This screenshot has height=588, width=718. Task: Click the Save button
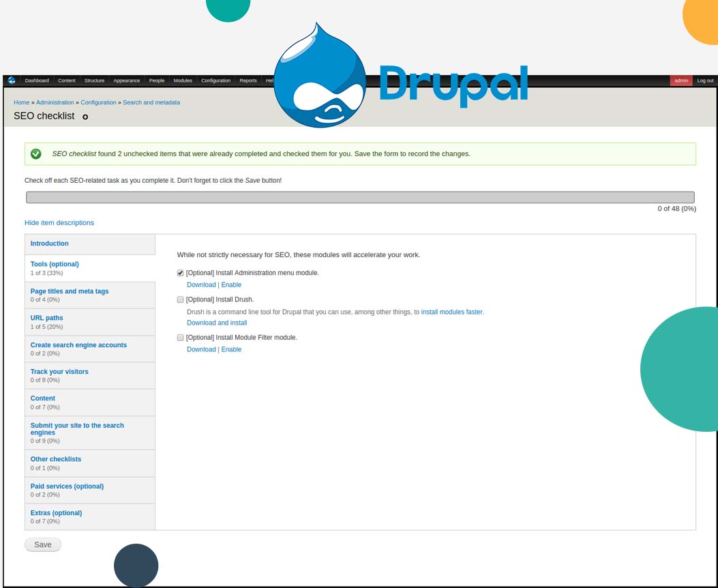point(42,544)
